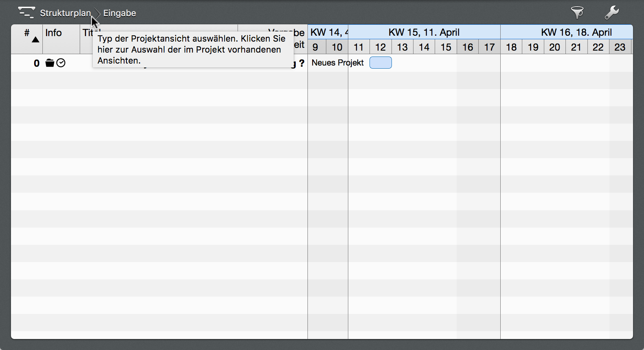Open the wrench settings icon
The height and width of the screenshot is (350, 644).
click(612, 13)
